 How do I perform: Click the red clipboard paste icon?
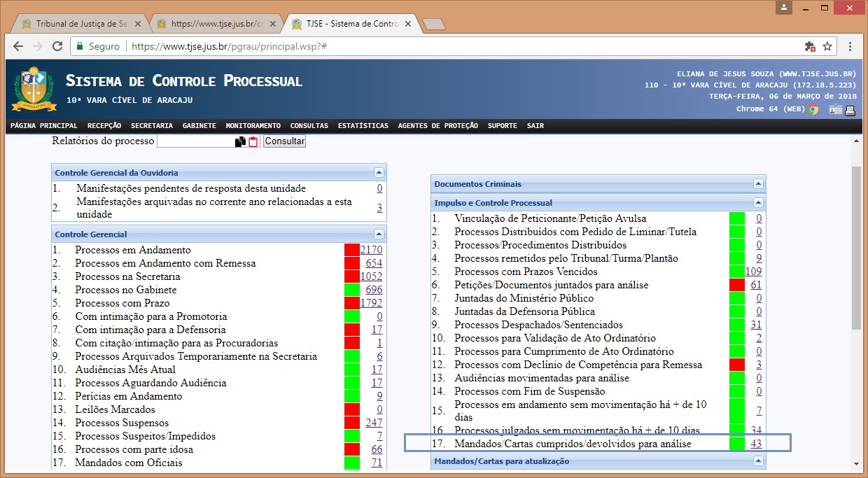tap(253, 141)
